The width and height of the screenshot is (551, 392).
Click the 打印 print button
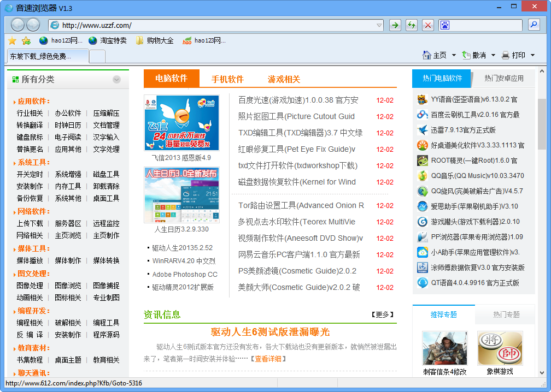click(x=513, y=55)
